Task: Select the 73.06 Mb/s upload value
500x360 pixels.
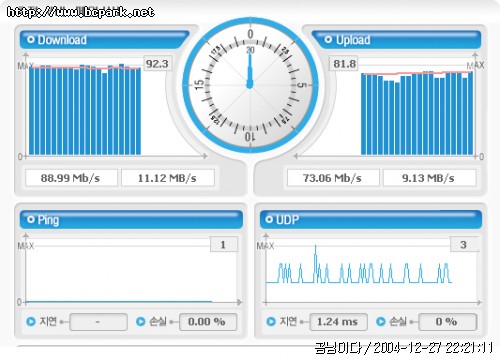Action: click(x=333, y=178)
